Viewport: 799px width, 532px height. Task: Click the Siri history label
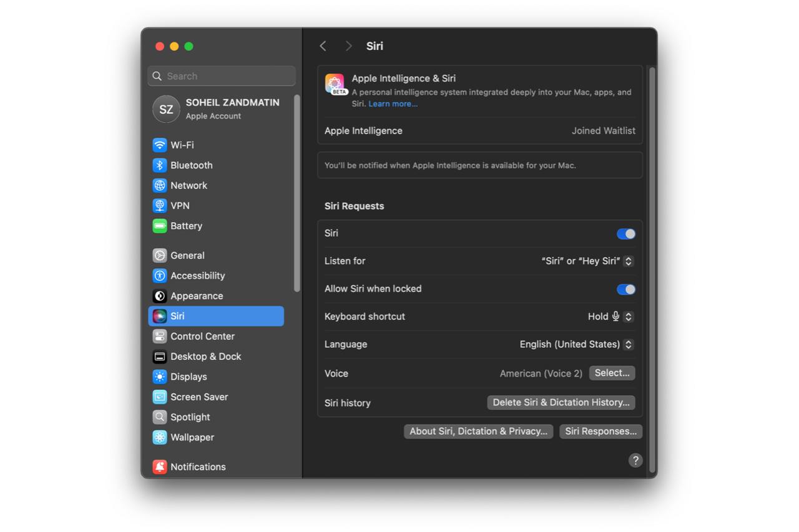[x=347, y=403]
